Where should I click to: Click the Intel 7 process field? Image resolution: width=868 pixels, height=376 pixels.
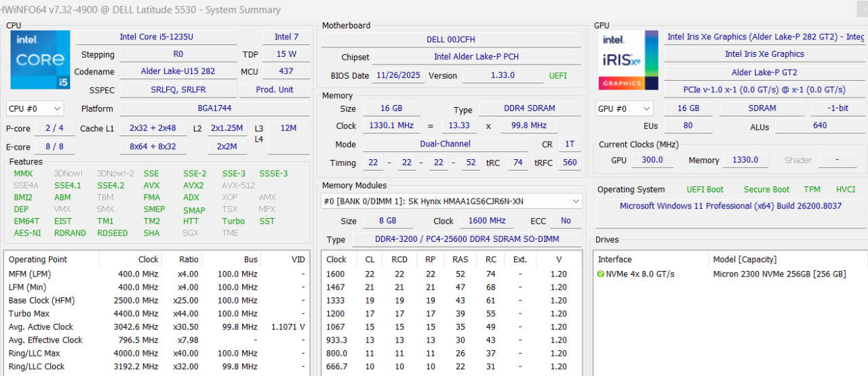click(286, 37)
